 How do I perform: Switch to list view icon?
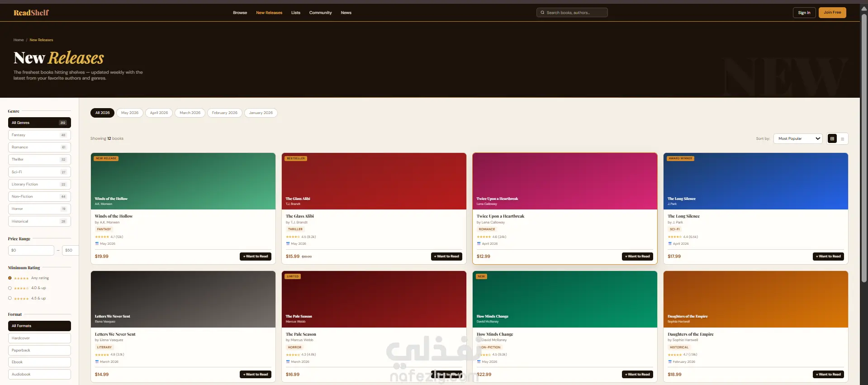[842, 139]
